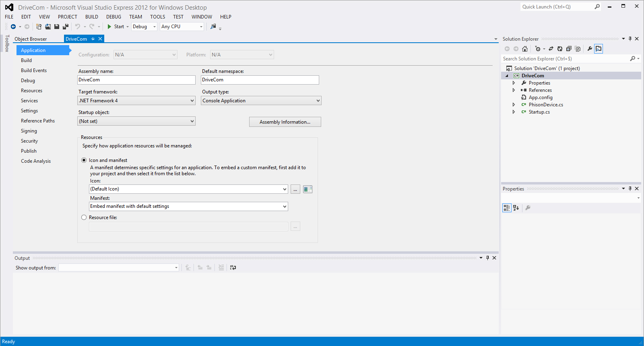The image size is (644, 346).
Task: Click the Toolbox side tab
Action: point(7,44)
